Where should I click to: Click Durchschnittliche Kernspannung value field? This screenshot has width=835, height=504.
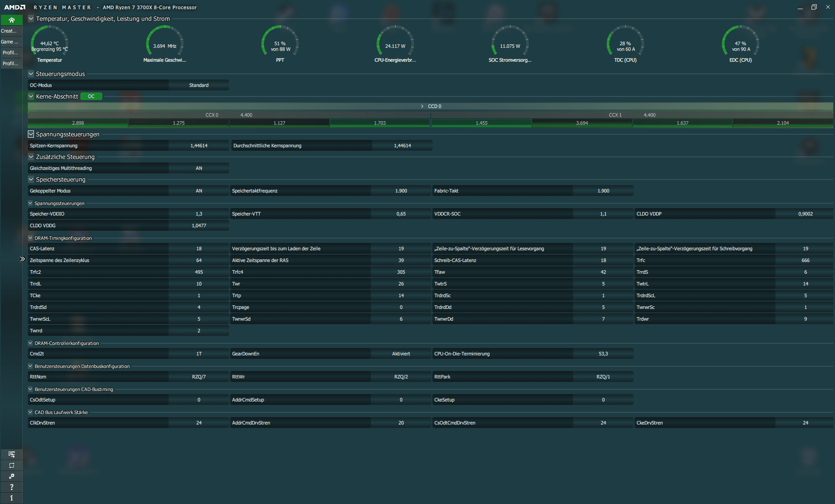pos(402,146)
